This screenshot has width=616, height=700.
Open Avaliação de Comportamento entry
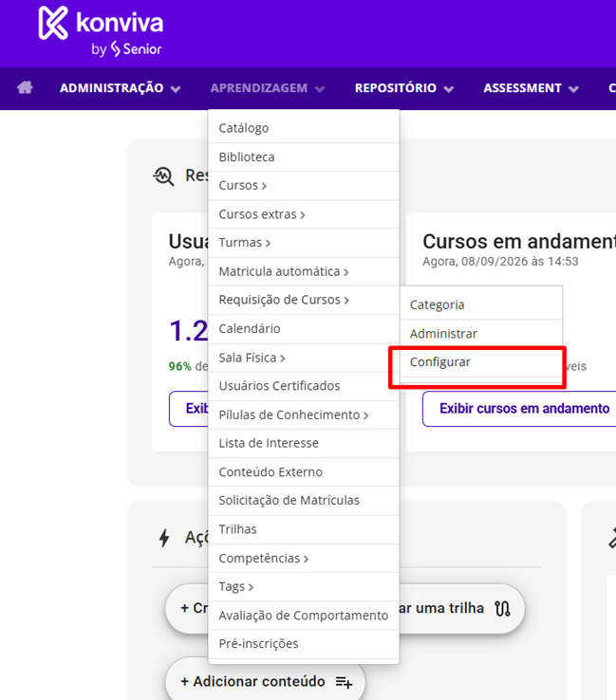click(304, 616)
